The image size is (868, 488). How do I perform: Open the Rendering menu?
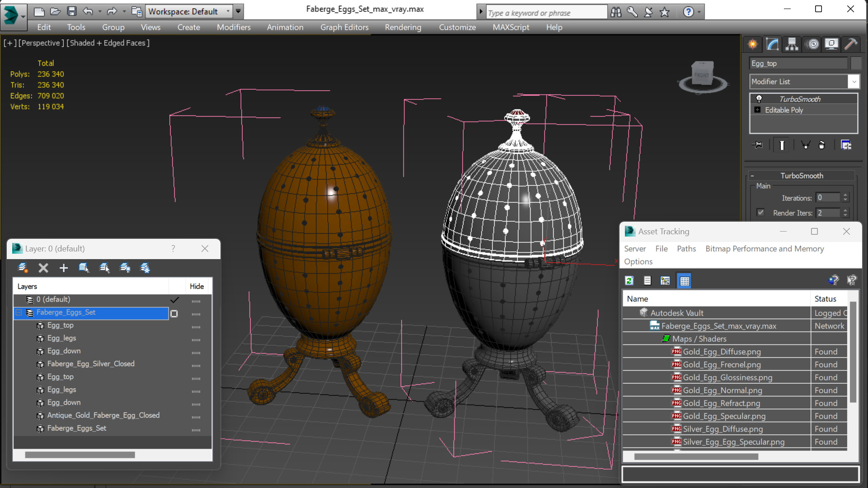pos(403,27)
